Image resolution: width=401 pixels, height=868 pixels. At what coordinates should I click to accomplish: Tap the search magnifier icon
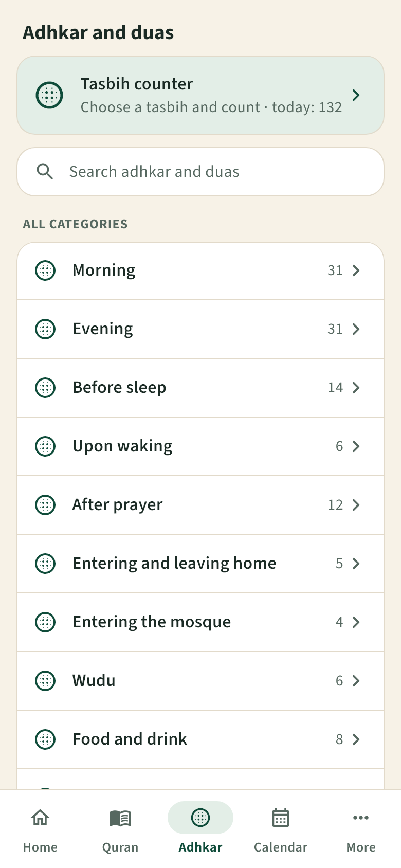tap(45, 172)
